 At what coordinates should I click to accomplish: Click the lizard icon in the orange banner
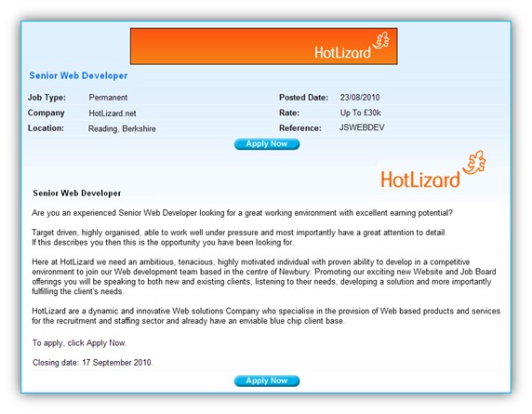(x=381, y=41)
